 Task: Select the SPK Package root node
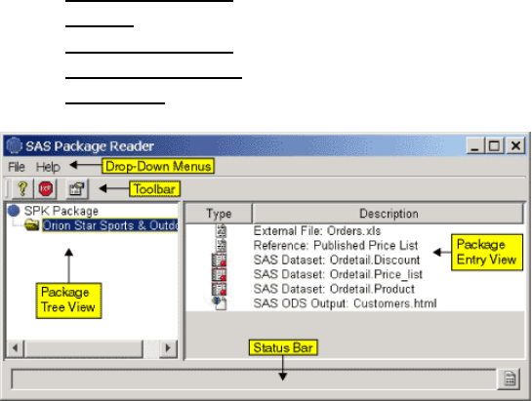pos(61,211)
